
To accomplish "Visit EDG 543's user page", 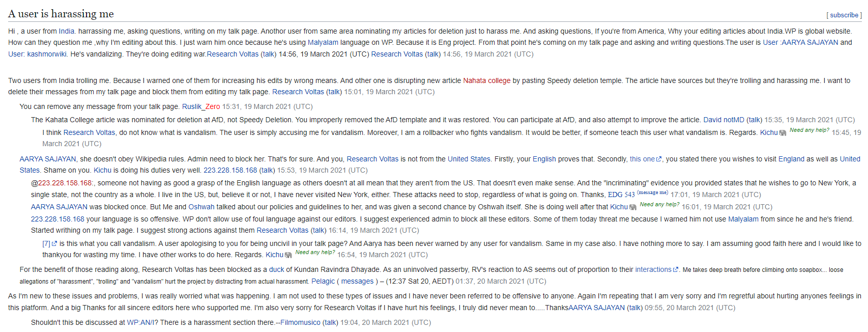I will (x=621, y=195).
